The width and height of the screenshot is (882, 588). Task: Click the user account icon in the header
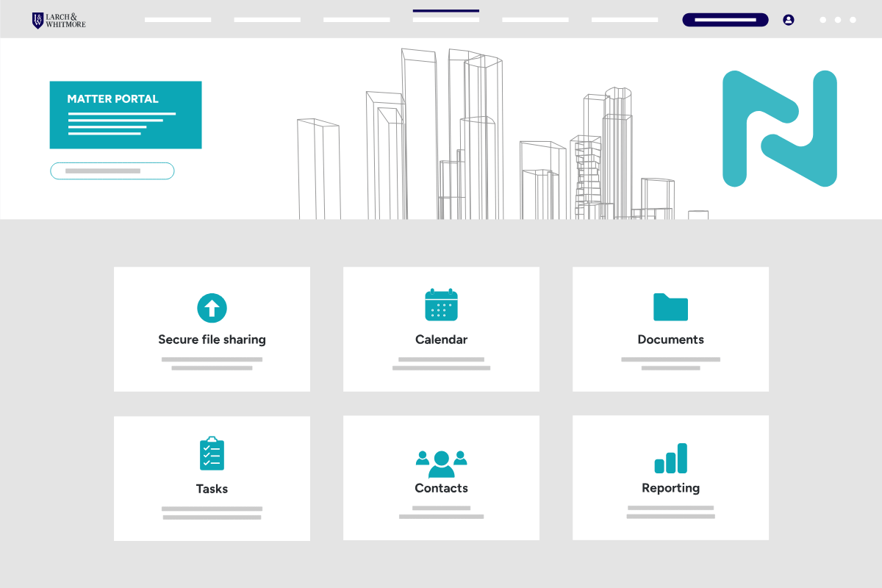(x=789, y=20)
